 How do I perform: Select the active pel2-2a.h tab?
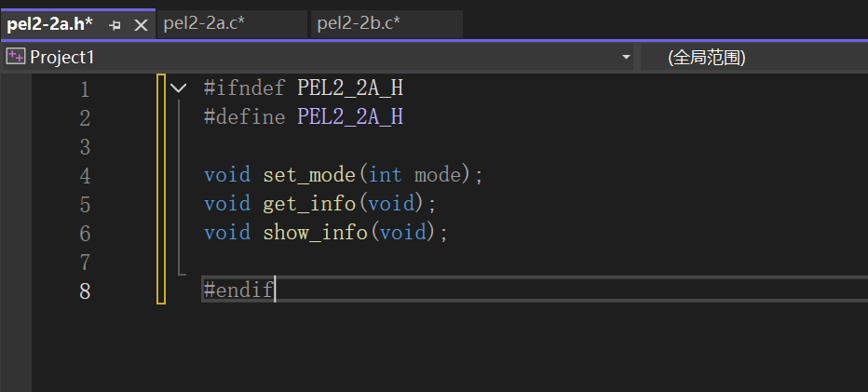[49, 24]
